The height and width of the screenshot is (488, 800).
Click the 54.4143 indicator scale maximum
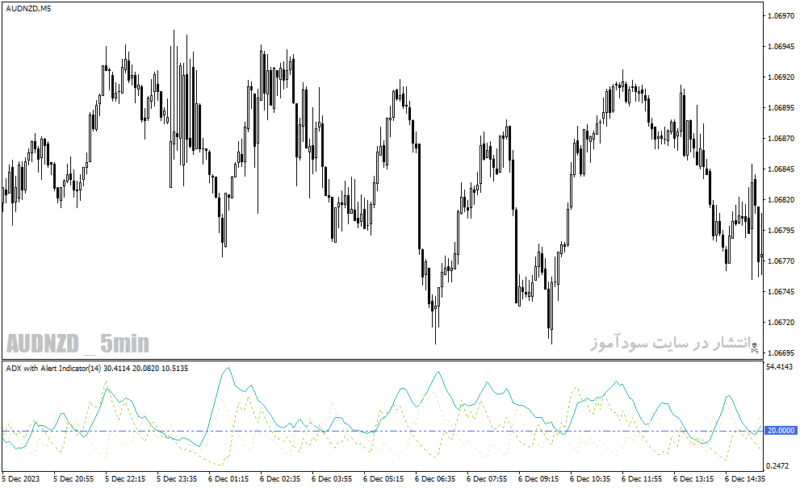(x=780, y=367)
